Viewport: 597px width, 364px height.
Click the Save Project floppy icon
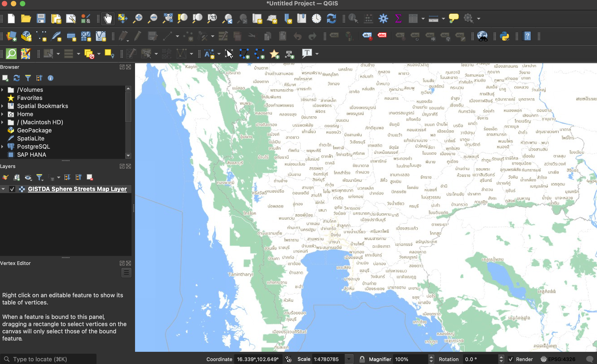(41, 18)
